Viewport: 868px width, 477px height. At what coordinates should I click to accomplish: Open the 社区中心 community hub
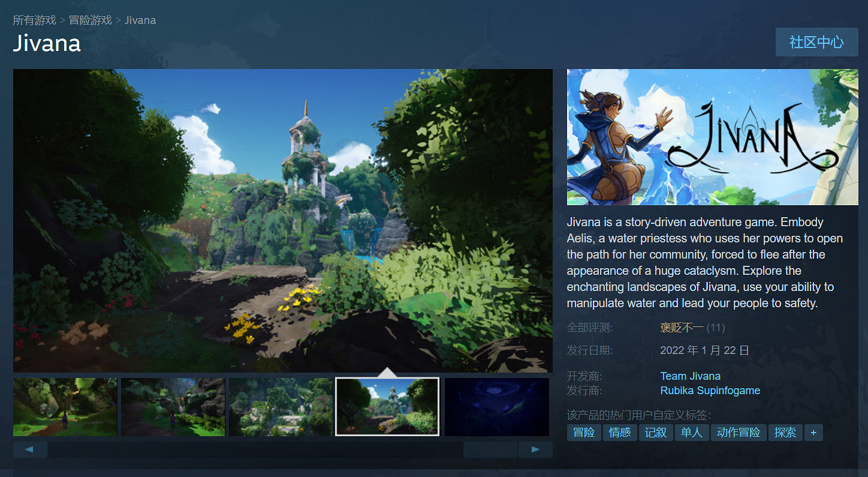pyautogui.click(x=816, y=41)
